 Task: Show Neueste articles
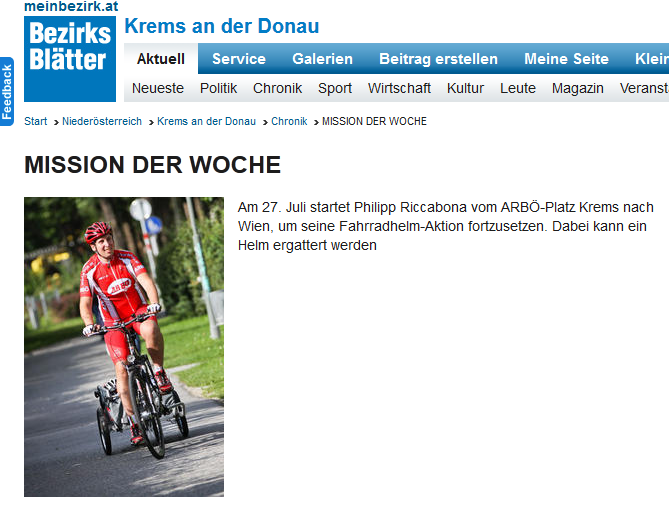[158, 88]
